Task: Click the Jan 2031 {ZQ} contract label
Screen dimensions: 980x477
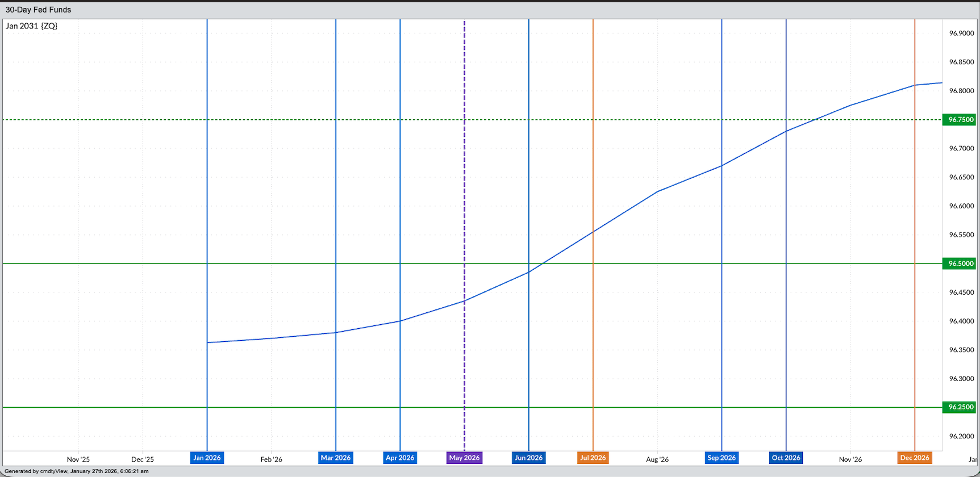Action: [32, 26]
